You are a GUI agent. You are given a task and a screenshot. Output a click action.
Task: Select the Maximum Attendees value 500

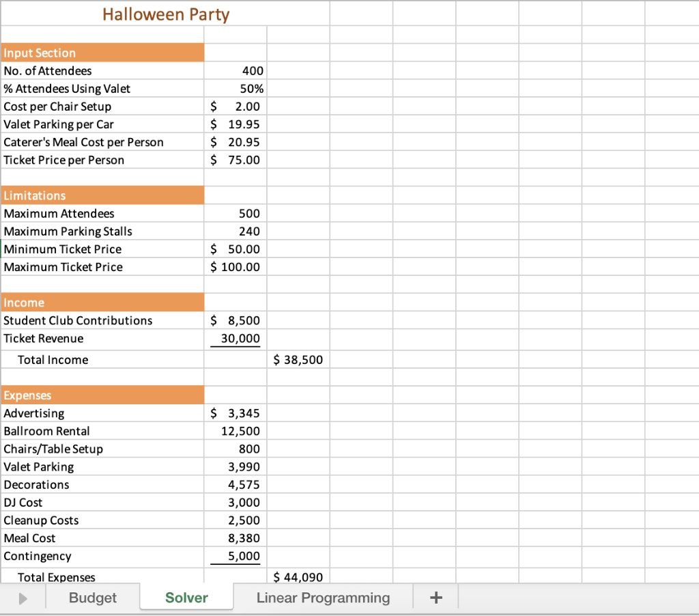[236, 213]
